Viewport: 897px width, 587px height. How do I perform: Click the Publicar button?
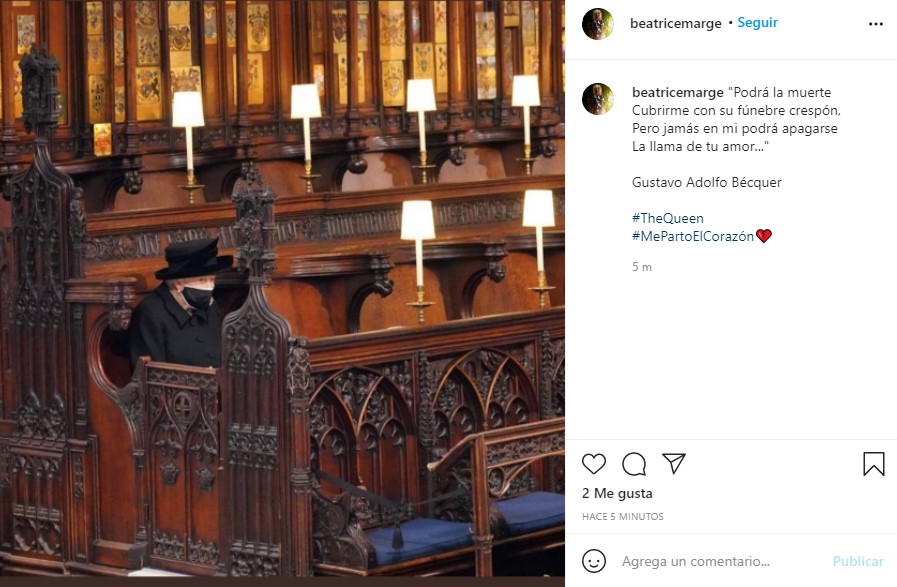click(858, 561)
